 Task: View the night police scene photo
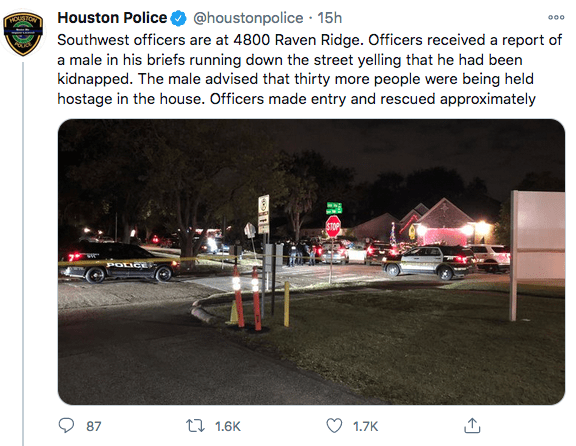point(311,262)
